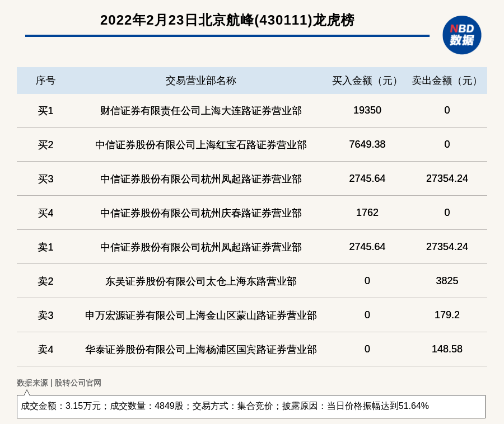
Task: Click the 19350 buy amount cell
Action: pos(367,110)
